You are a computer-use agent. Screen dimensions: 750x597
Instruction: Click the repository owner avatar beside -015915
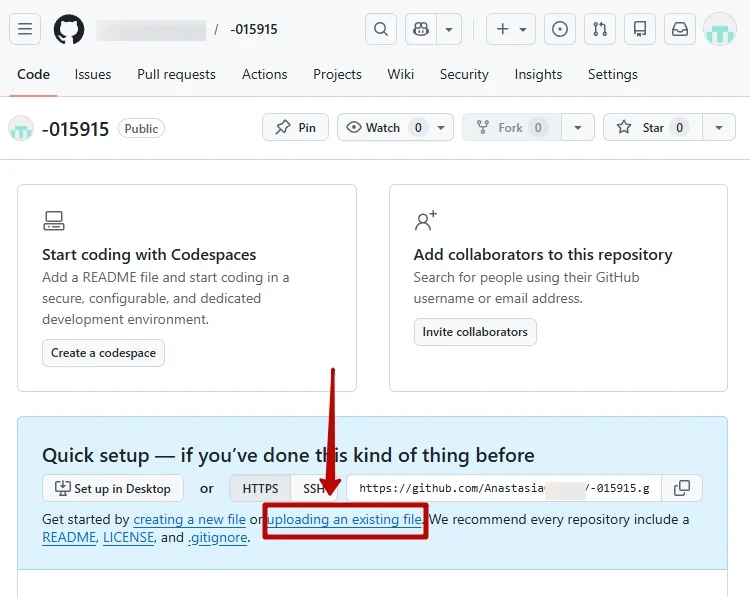click(x=21, y=129)
